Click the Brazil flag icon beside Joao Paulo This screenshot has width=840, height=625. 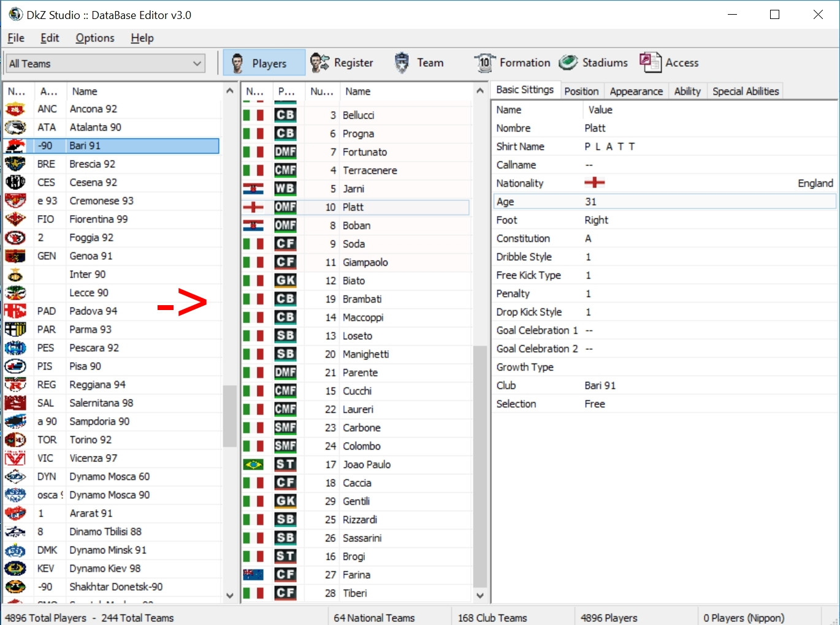pos(253,464)
